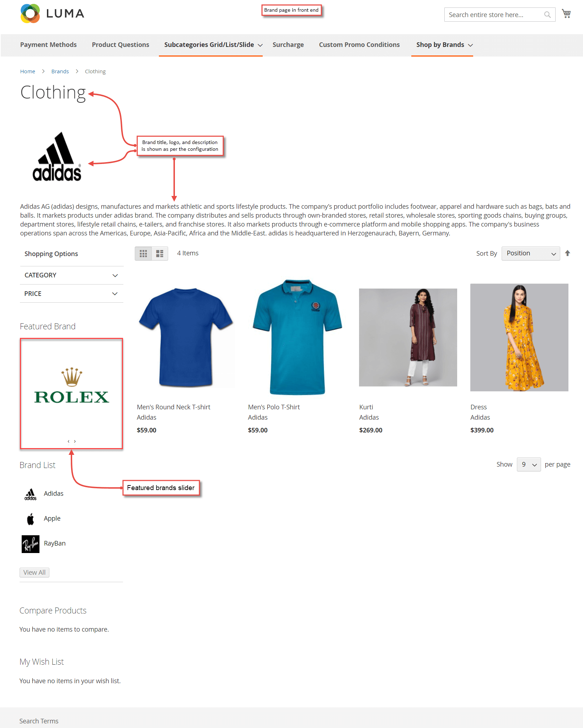Open the Adidas logo in Brand List
Viewport: 583px width, 728px height.
(x=31, y=494)
